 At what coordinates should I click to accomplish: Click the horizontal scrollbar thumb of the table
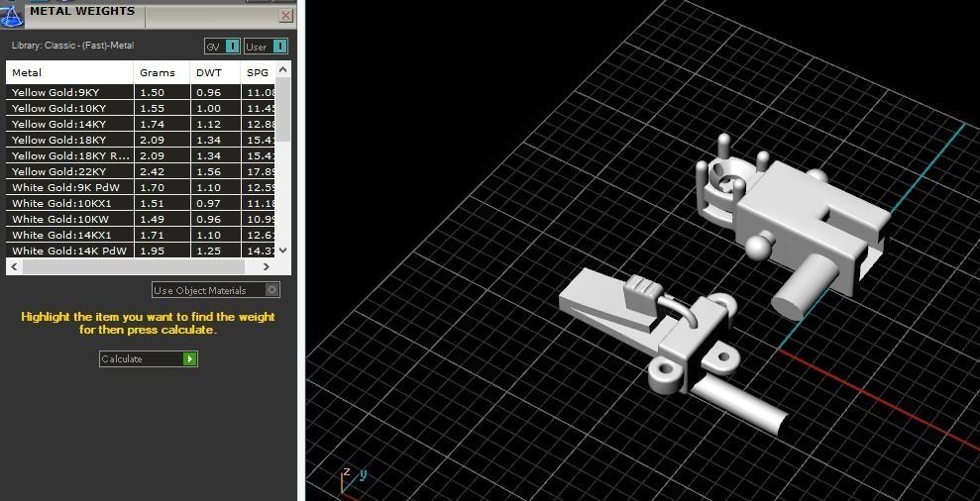coord(133,266)
